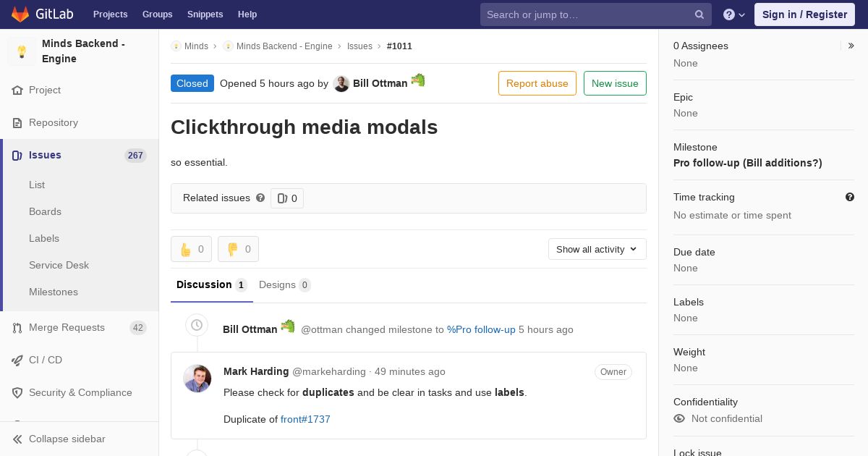Follow the %Pro follow-up milestone link
The height and width of the screenshot is (456, 868).
pyautogui.click(x=481, y=329)
